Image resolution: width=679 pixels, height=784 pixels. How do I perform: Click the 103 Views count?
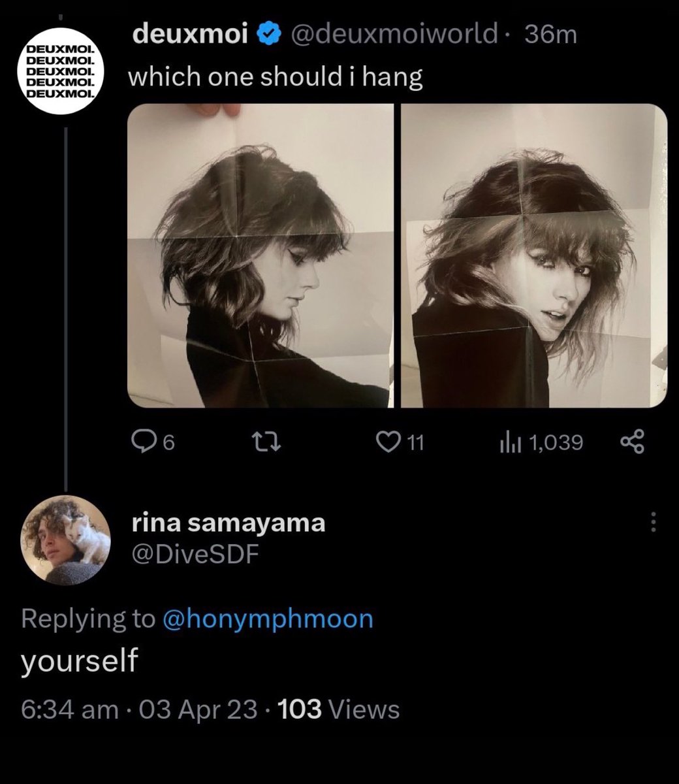[338, 709]
